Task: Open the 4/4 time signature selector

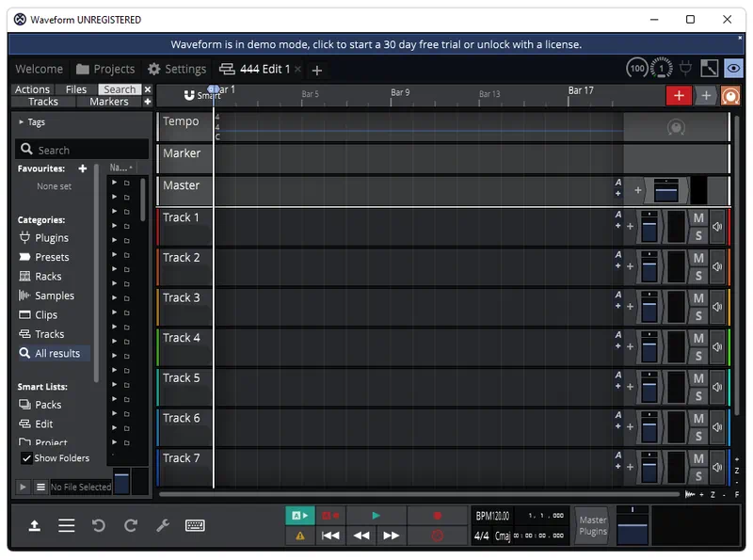Action: tap(482, 536)
